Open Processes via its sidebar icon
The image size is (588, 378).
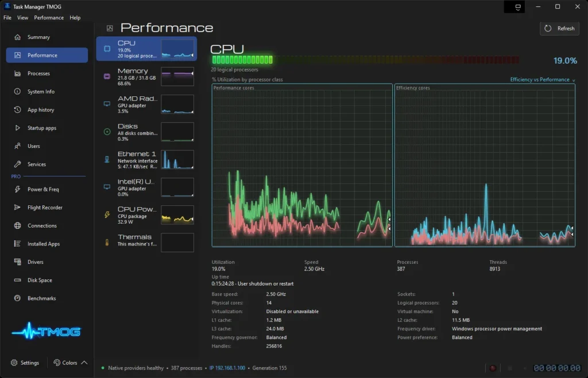coord(17,73)
